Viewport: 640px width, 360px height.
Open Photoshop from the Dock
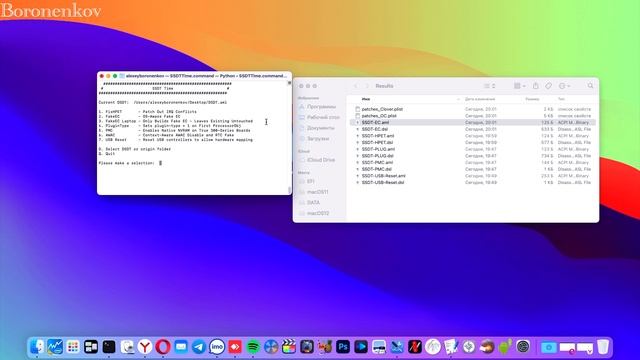click(x=343, y=347)
